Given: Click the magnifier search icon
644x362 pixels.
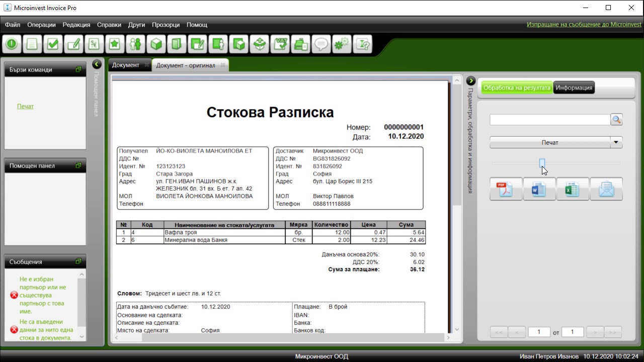Looking at the screenshot, I should pos(616,120).
